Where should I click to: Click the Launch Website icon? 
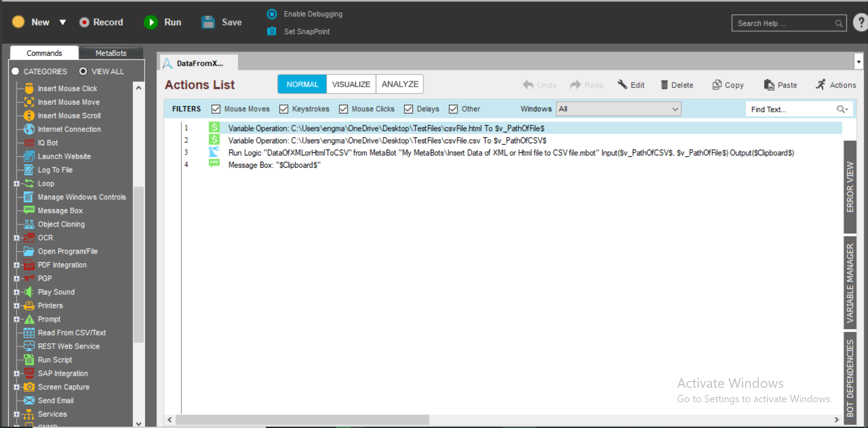pos(29,156)
